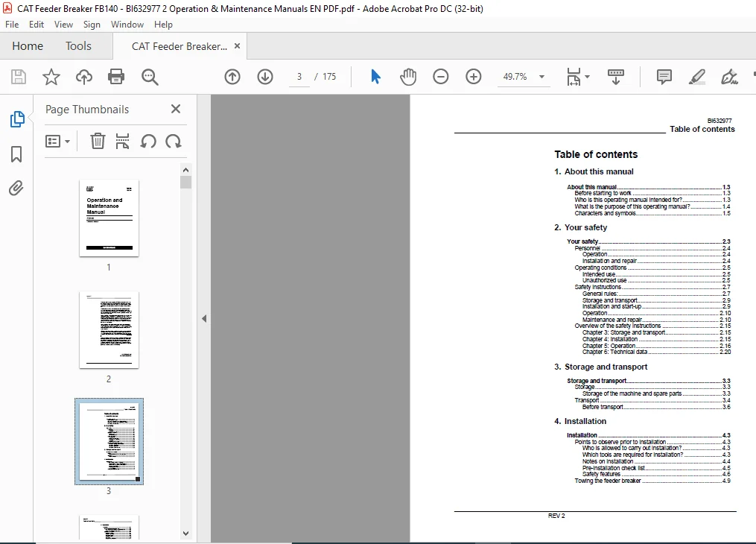Click the thumbnails scrollbar handle

pos(186,183)
